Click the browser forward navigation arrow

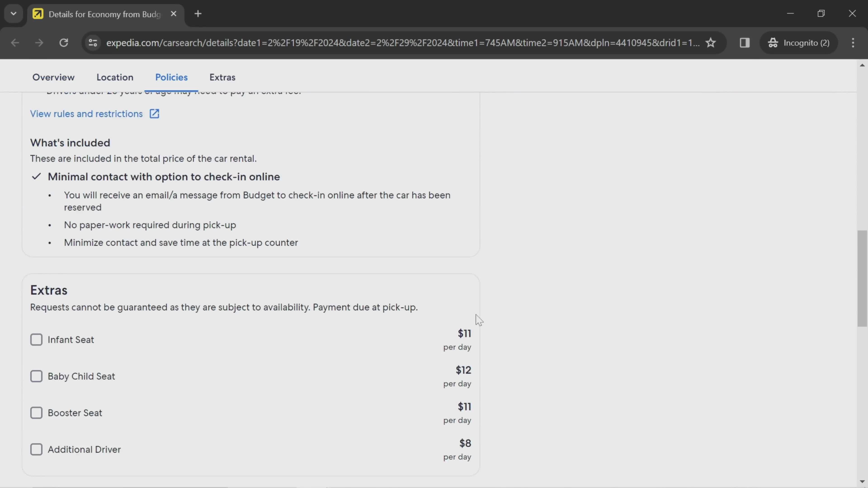[x=38, y=42]
